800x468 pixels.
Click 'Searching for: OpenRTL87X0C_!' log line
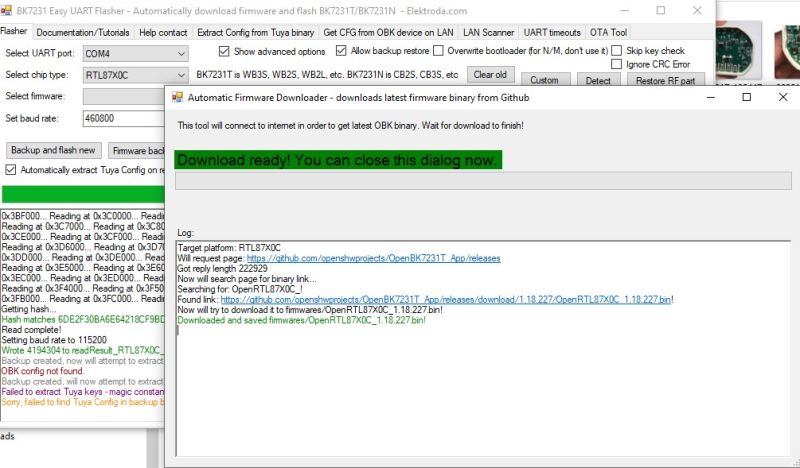240,289
